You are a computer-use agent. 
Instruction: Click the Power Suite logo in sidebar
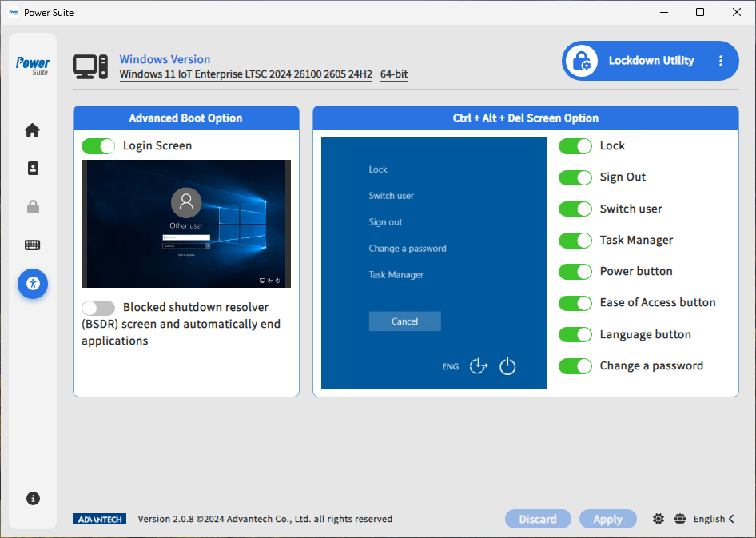coord(33,66)
